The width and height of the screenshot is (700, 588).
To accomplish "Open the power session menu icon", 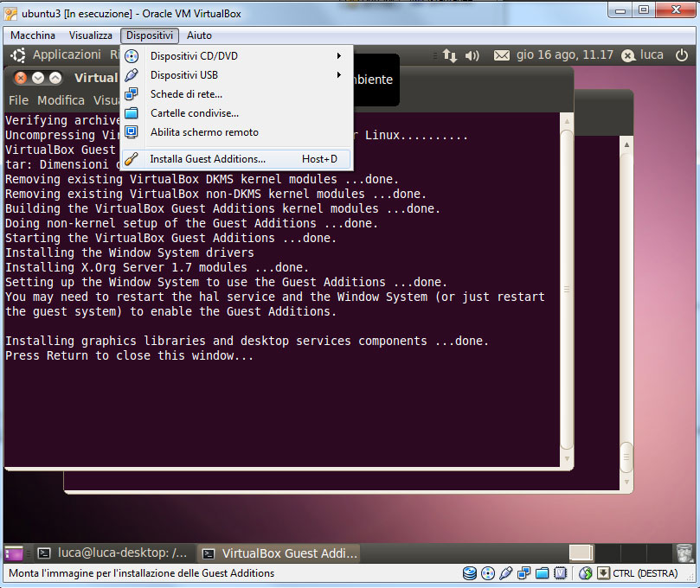I will (x=682, y=55).
